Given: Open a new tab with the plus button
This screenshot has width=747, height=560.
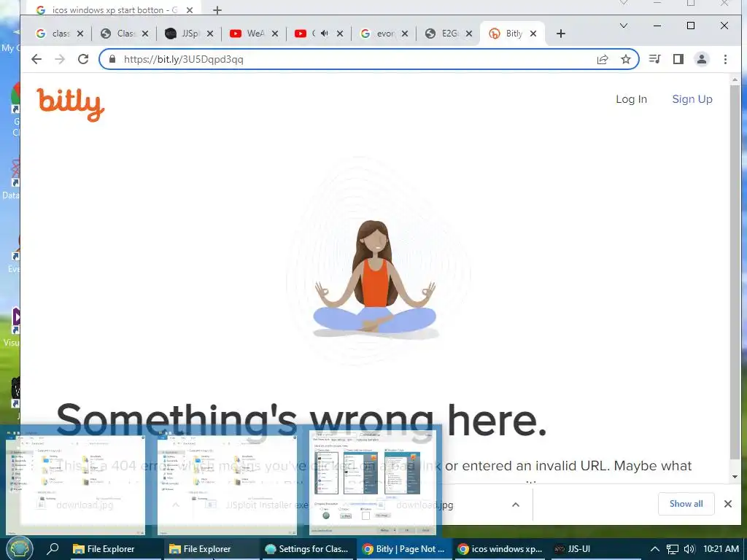Looking at the screenshot, I should pyautogui.click(x=561, y=34).
